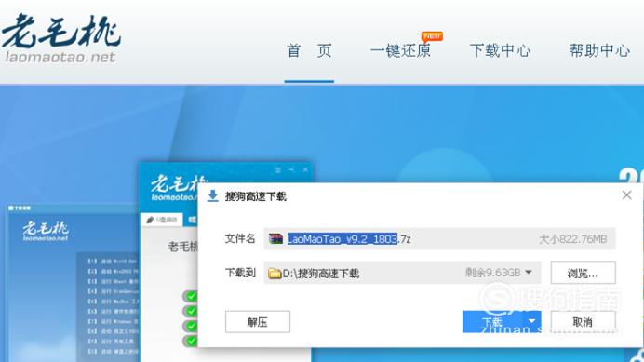Viewport: 644px width, 362px height.
Task: Open the 首页 home tab
Action: click(309, 51)
